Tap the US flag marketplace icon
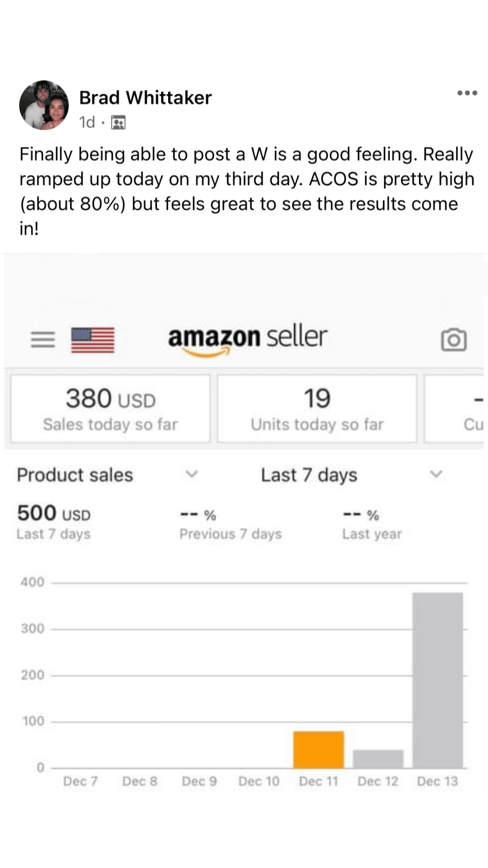The image size is (488, 868). [93, 339]
